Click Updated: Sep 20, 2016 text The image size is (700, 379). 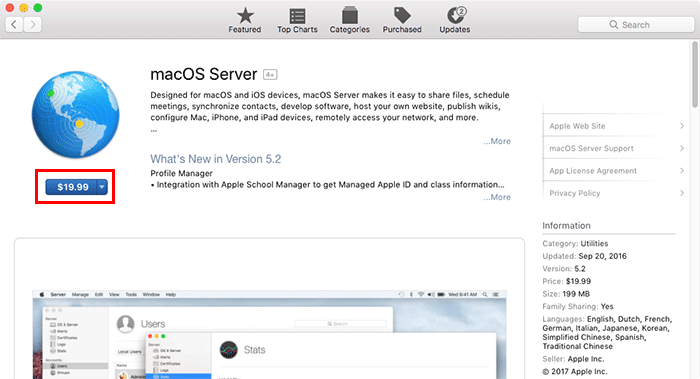[x=584, y=256]
